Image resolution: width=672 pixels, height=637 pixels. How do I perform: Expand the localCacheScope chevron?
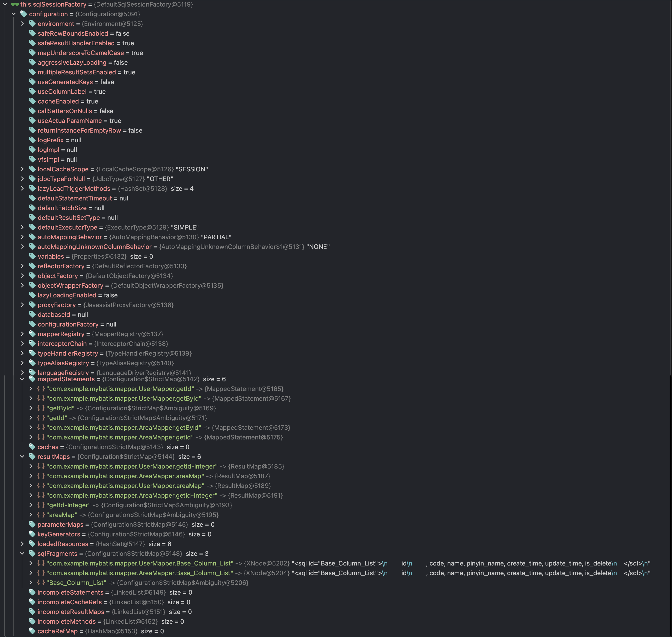coord(22,169)
